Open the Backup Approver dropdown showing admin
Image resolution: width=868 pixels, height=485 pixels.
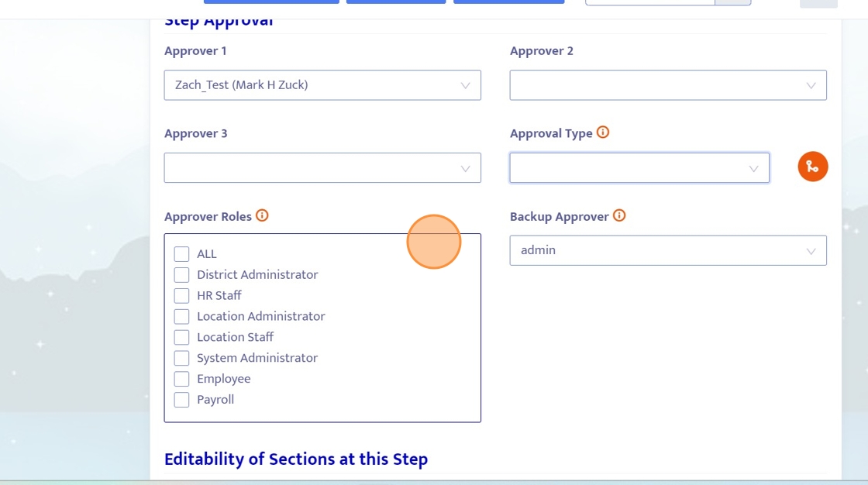click(668, 250)
